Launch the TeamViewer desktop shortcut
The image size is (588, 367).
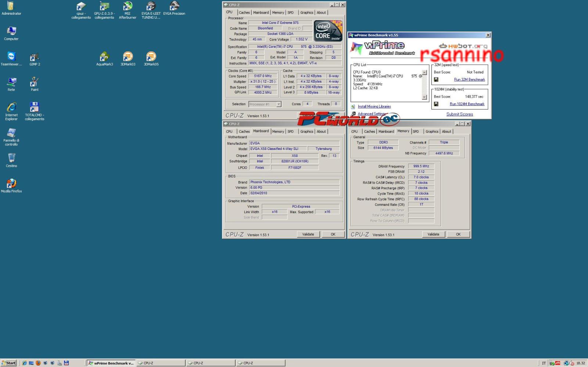coord(11,59)
